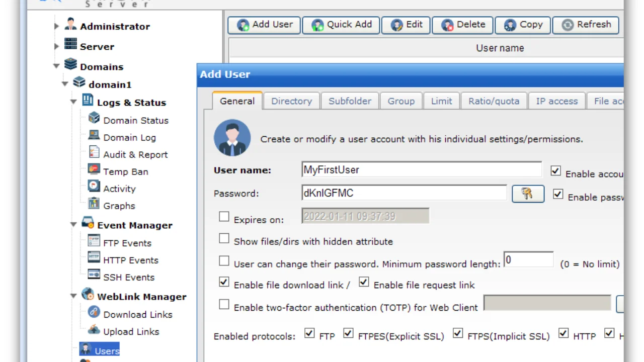Uncheck FTPS(Implicit SSL) protocol checkbox
Screen dimensions: 644x362
(x=458, y=333)
